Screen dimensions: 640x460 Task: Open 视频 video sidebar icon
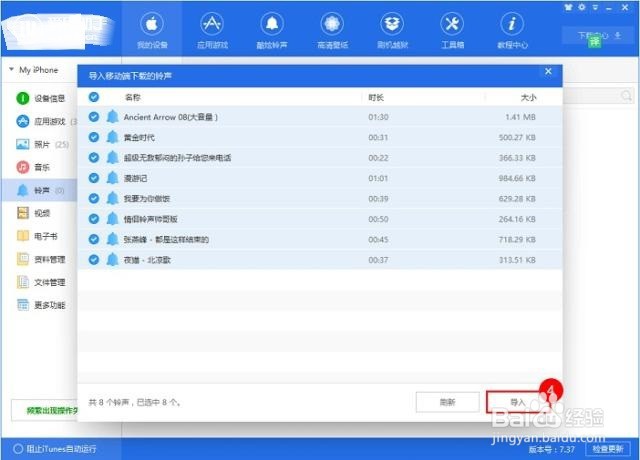coord(23,213)
